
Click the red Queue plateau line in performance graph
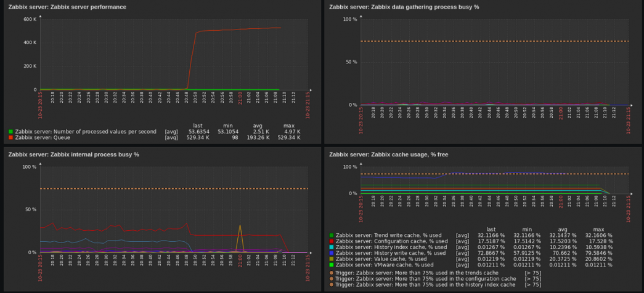point(238,29)
